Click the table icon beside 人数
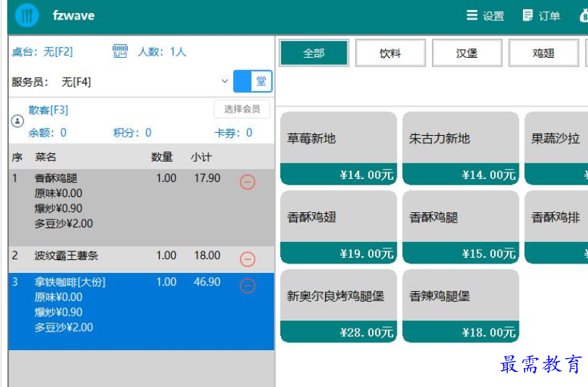Viewport: 588px width, 387px height. click(x=120, y=51)
